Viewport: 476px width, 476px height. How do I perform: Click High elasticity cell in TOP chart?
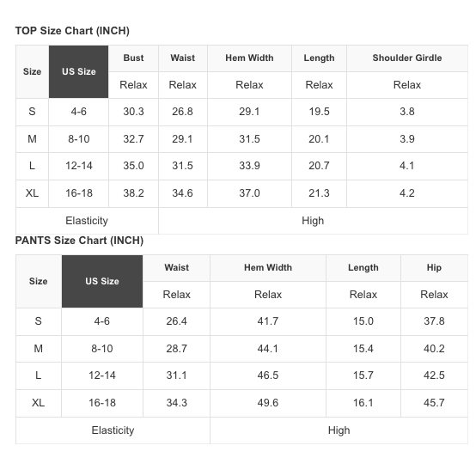coord(313,221)
